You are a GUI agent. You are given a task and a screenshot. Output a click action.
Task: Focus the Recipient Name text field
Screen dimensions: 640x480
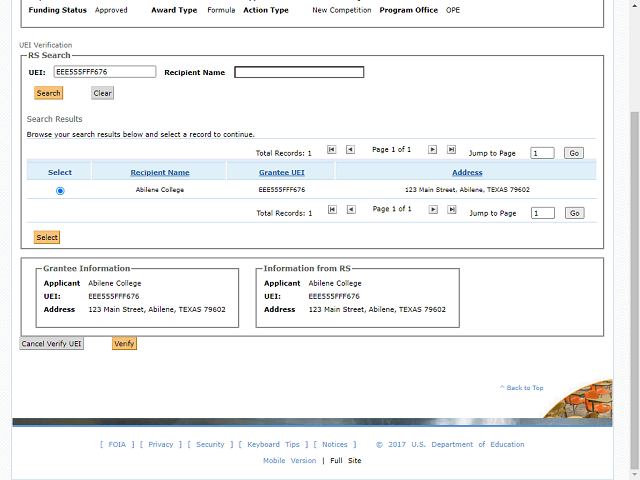pos(299,72)
